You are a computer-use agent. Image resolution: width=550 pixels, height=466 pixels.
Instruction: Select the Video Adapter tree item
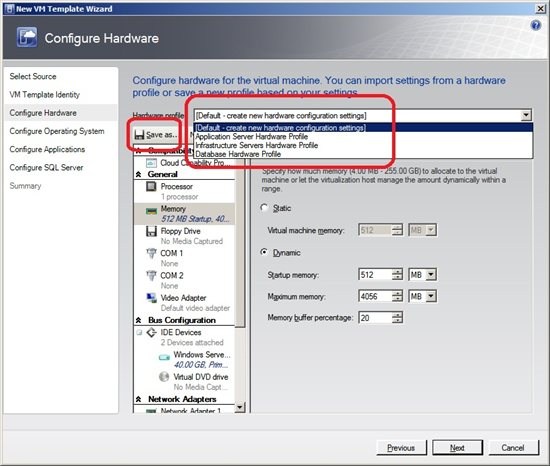point(184,303)
